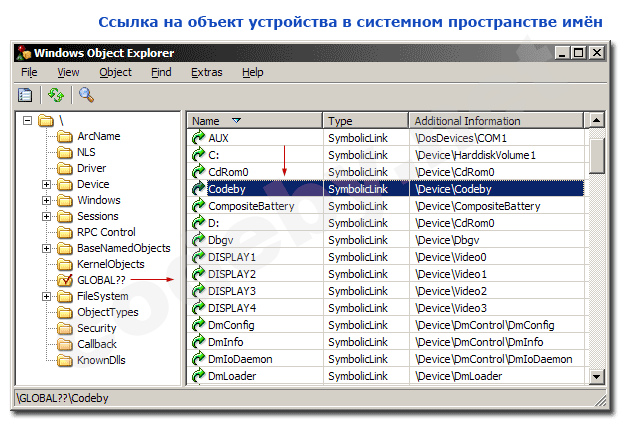Click the NLS folder icon

pyautogui.click(x=65, y=152)
